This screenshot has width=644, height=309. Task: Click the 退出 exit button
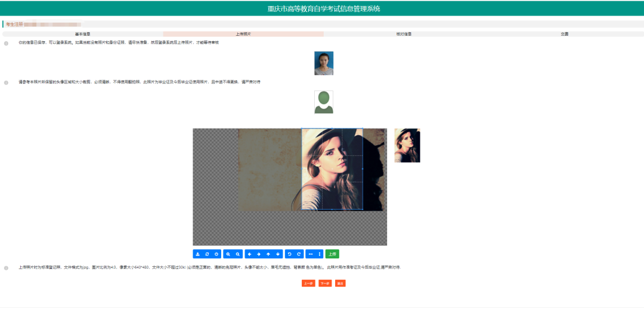340,283
